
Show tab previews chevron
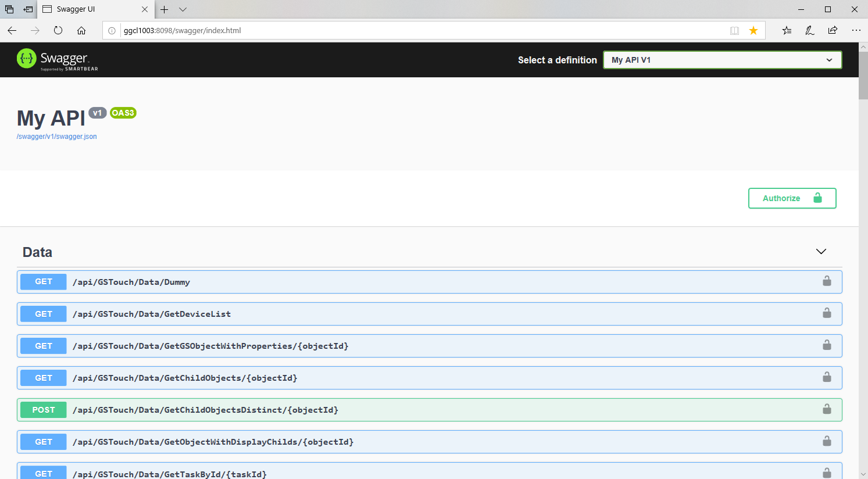pos(183,9)
